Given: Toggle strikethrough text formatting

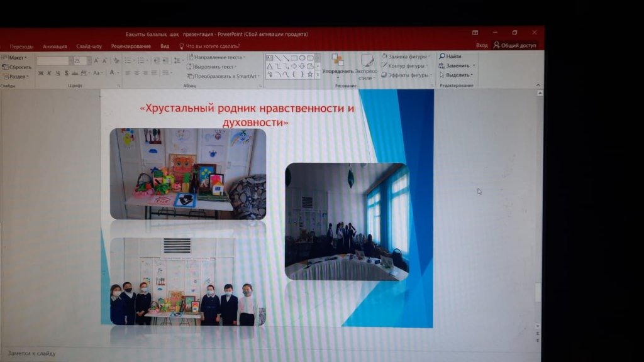Looking at the screenshot, I should [x=75, y=73].
